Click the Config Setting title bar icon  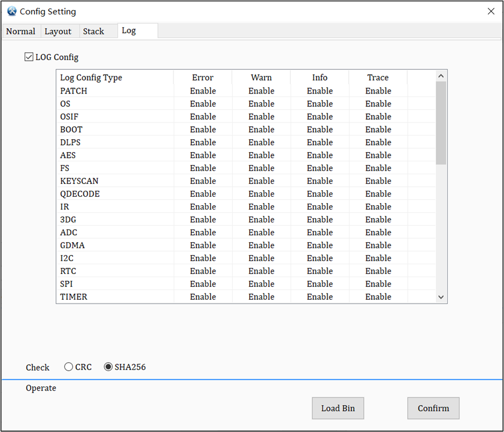click(11, 11)
